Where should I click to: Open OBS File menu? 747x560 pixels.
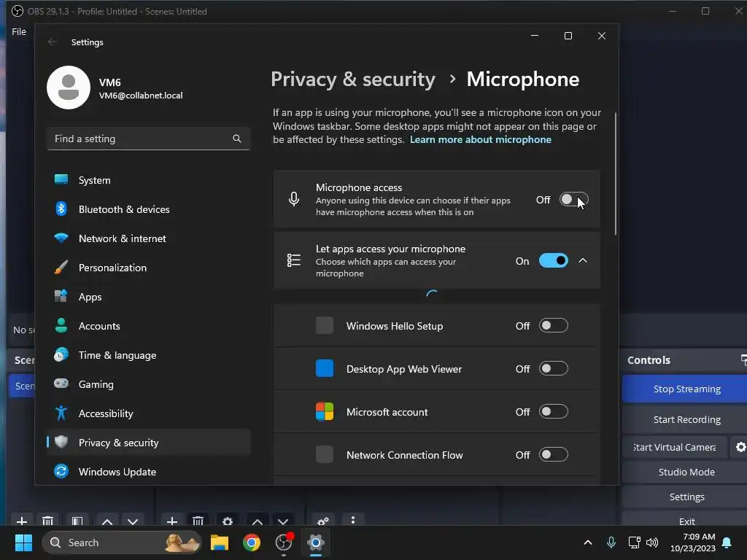pos(19,31)
